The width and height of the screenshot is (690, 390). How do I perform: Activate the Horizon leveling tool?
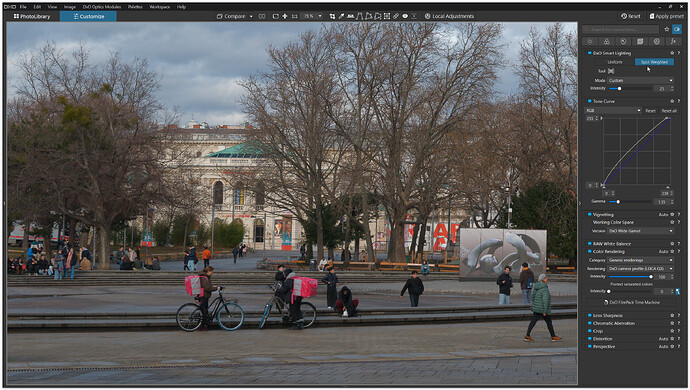coord(350,16)
